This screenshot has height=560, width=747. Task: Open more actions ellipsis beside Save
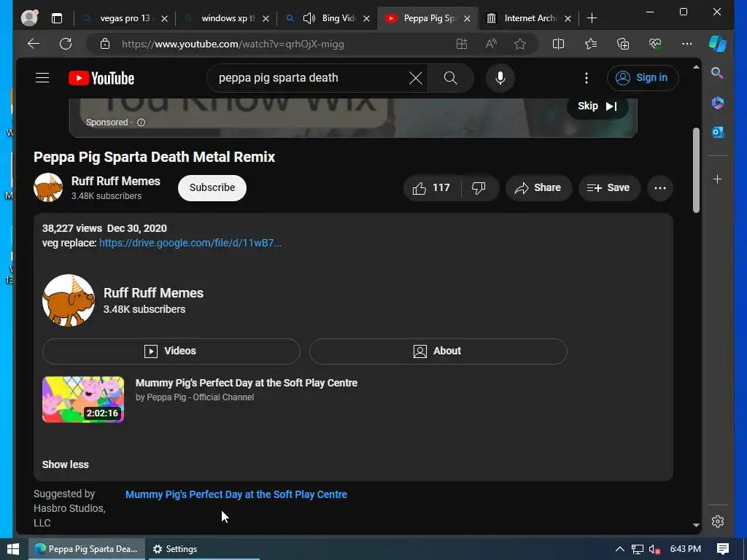point(659,187)
